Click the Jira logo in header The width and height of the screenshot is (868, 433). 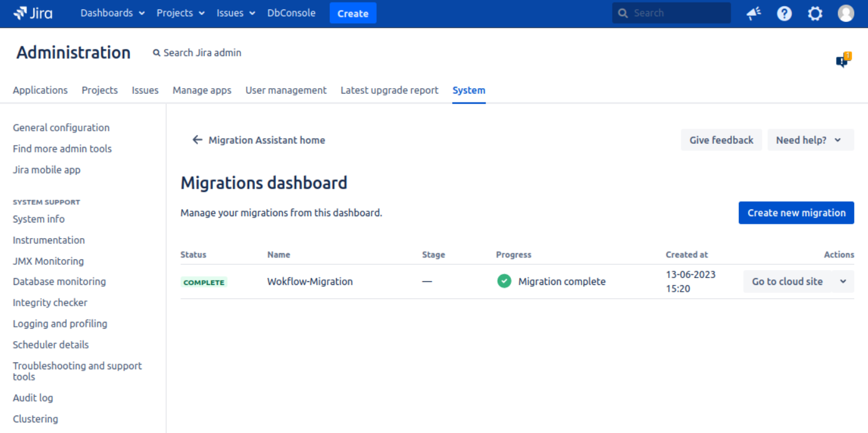coord(33,13)
